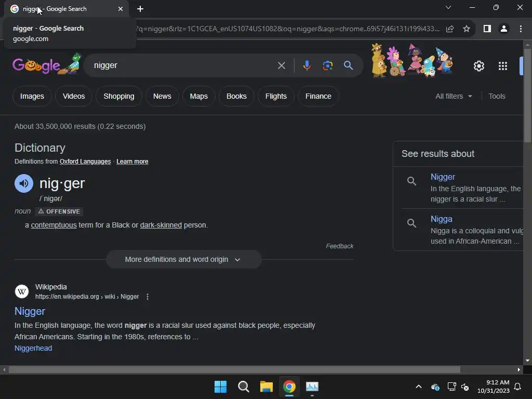The image size is (532, 399).
Task: Click the magnifier icon beside the colloquial term entry
Action: coord(411,223)
